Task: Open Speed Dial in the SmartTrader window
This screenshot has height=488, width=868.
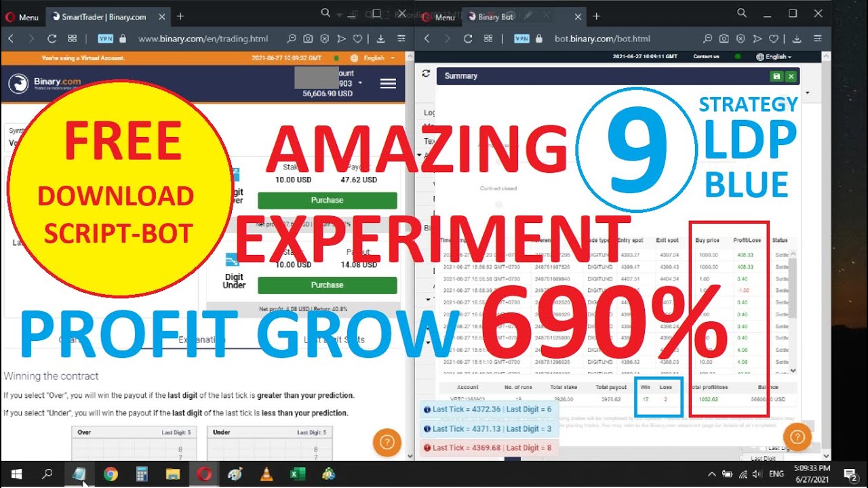Action: pos(73,39)
